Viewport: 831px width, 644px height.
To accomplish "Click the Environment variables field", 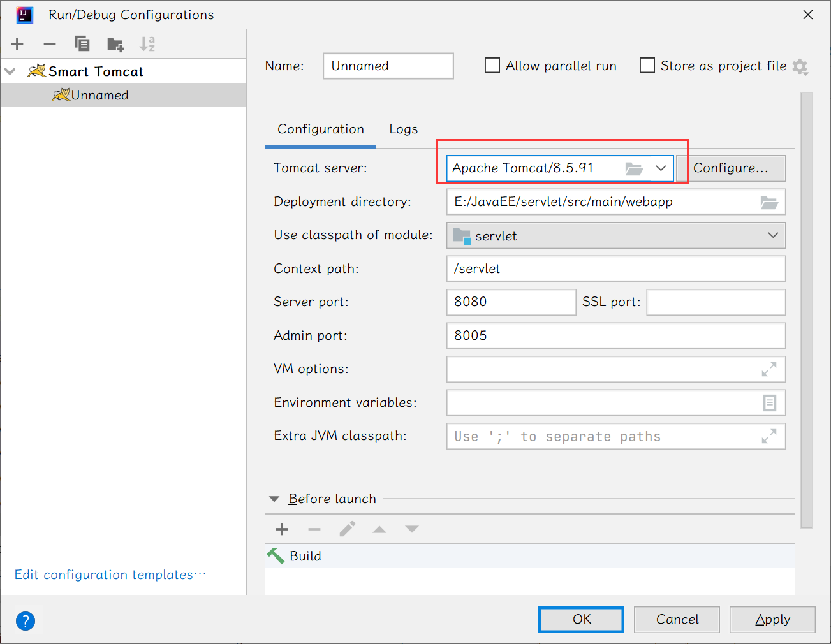I will (x=616, y=403).
